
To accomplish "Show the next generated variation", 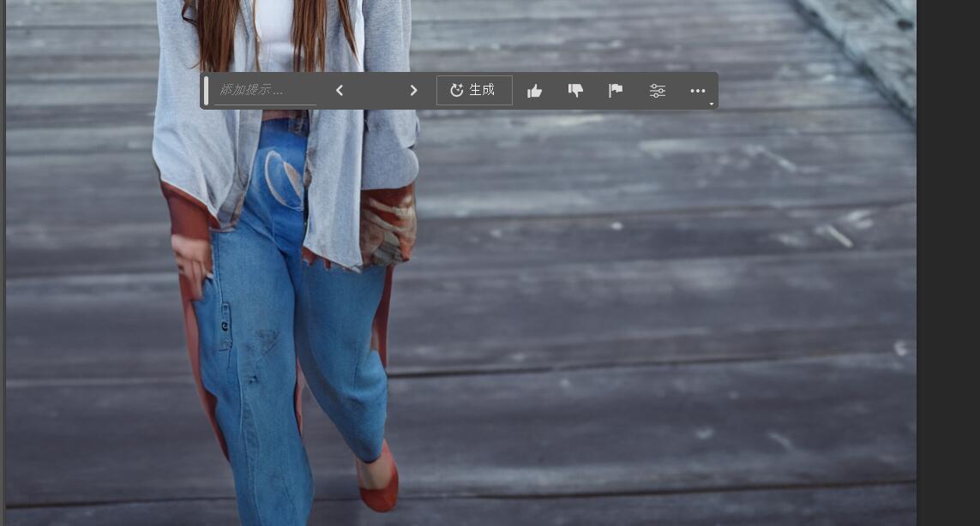I will [x=413, y=91].
